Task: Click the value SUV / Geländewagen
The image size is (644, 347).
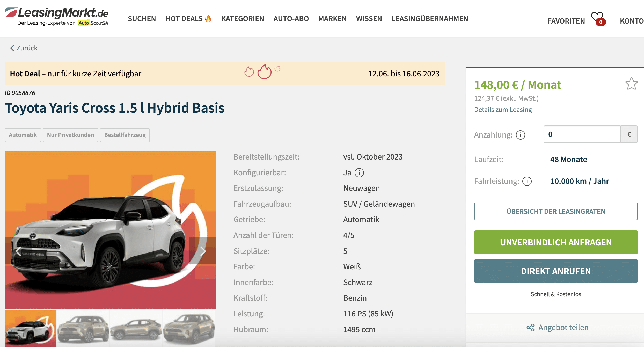Action: pos(379,204)
